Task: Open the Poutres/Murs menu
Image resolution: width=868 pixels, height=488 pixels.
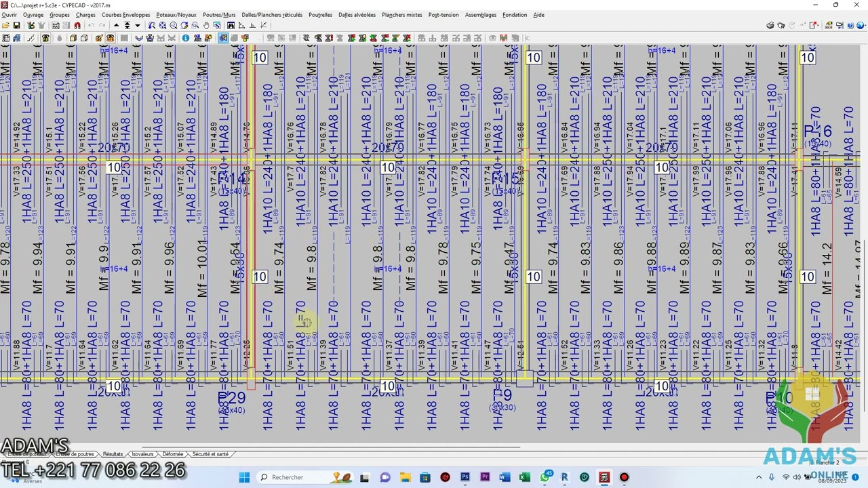Action: [x=219, y=15]
